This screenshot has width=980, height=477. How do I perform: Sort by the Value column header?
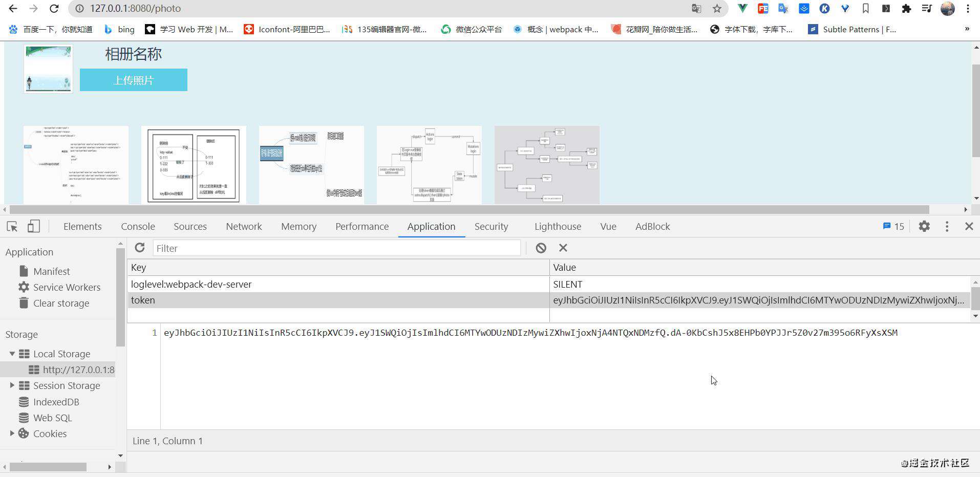(x=764, y=267)
